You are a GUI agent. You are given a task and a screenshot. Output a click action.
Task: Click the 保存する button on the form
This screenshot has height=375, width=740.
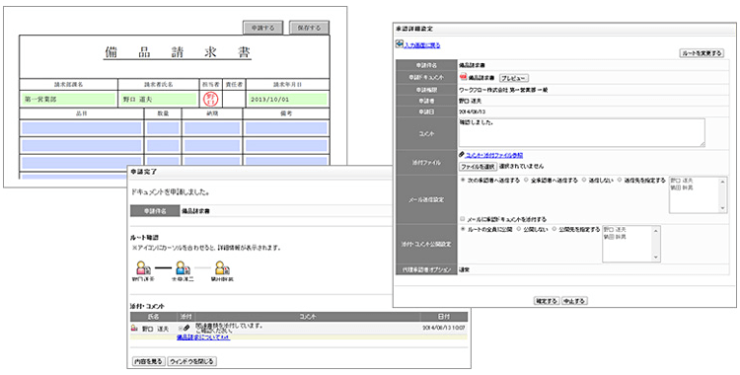pyautogui.click(x=309, y=28)
